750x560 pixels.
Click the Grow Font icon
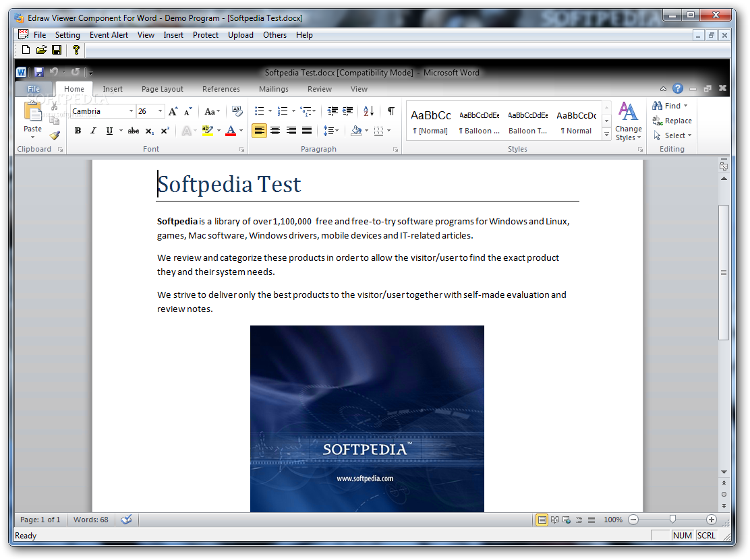point(173,111)
